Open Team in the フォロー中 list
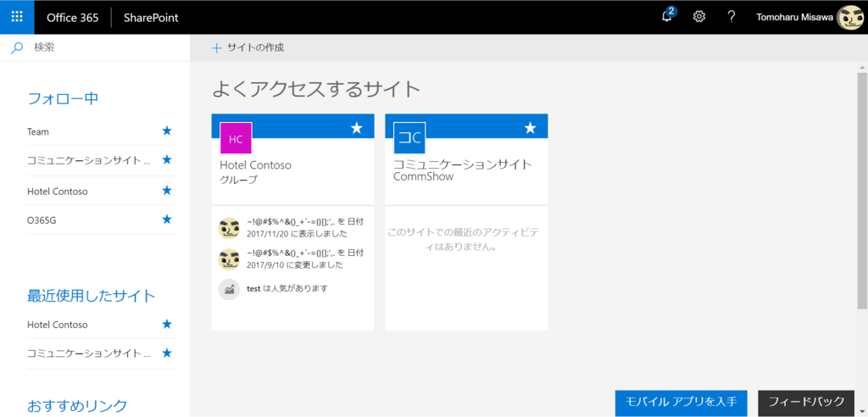Screen dimensions: 868x417 point(37,132)
